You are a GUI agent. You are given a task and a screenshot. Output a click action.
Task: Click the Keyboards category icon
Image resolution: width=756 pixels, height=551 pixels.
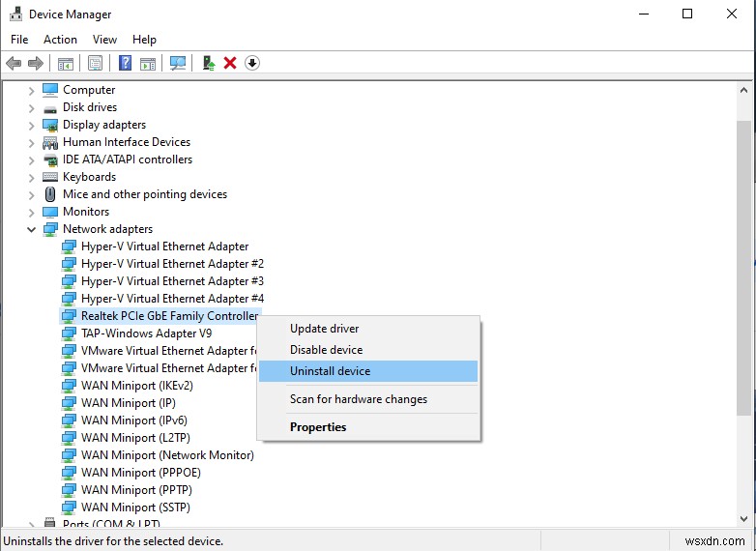pos(50,177)
